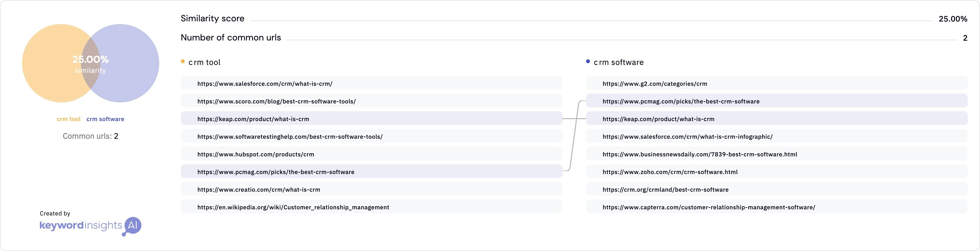Screen dimensions: 980x251
Task: Open the en.wikipedia.org Customer_relationship_management URL
Action: pos(371,207)
